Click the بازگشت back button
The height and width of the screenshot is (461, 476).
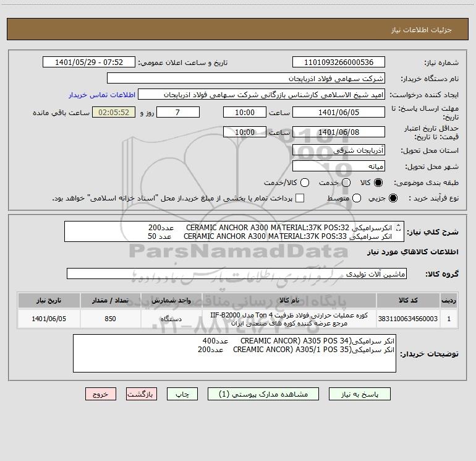point(142,394)
